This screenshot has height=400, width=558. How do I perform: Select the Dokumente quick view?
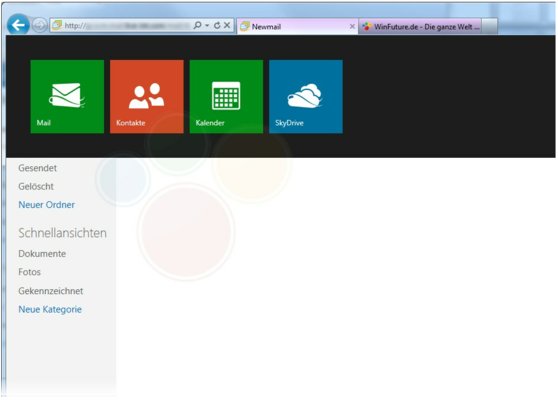pos(42,254)
